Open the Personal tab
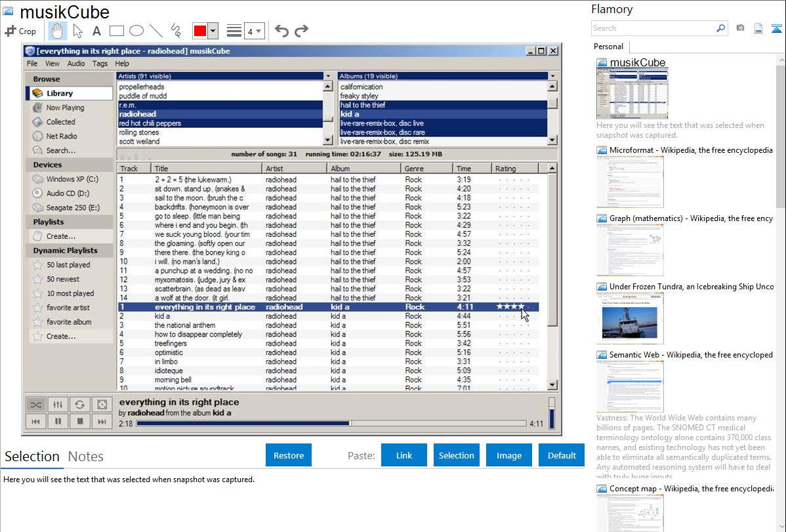786x532 pixels. coord(609,47)
